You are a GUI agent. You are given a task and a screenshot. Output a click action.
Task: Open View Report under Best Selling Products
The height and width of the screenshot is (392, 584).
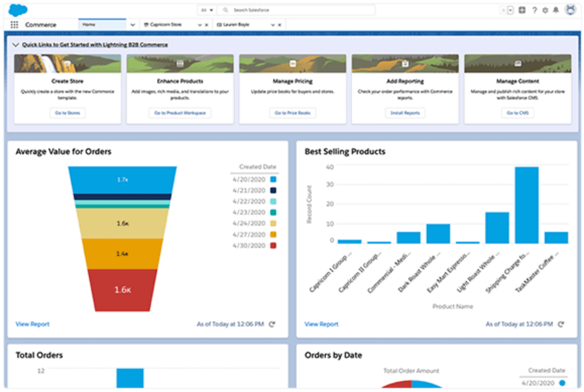click(x=321, y=324)
